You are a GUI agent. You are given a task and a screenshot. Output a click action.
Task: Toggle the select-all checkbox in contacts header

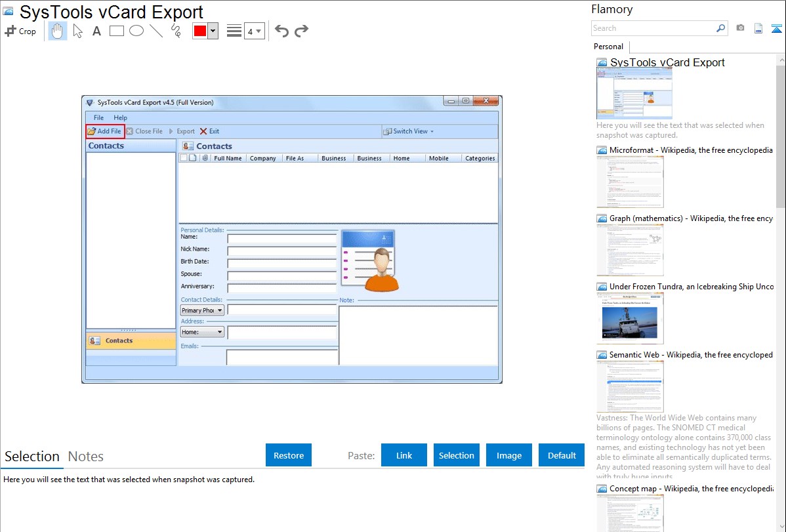point(184,158)
